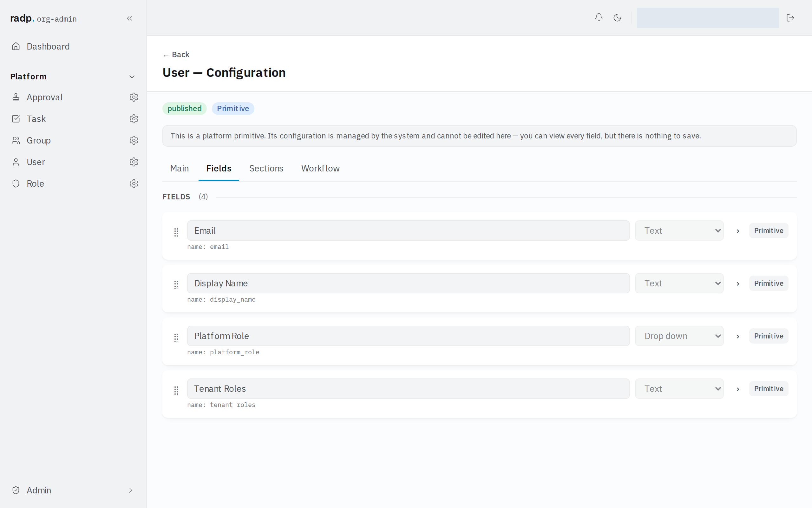Expand Tenant Roles field details chevron

click(738, 389)
